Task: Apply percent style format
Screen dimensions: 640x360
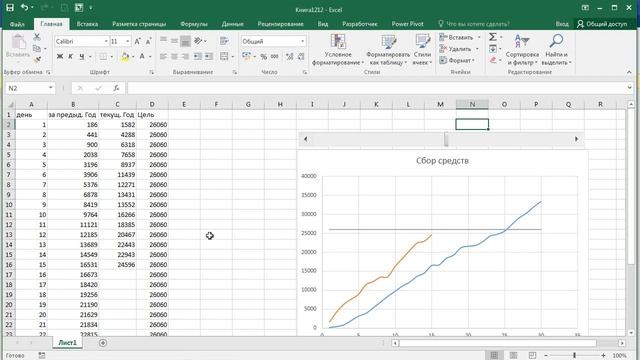Action: [264, 56]
